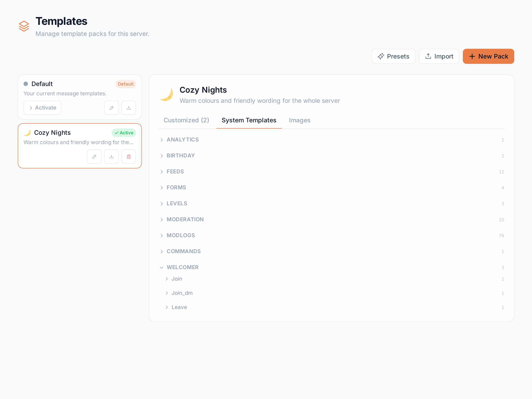This screenshot has height=399, width=532.
Task: Click "Your current message templates." text
Action: tap(65, 93)
